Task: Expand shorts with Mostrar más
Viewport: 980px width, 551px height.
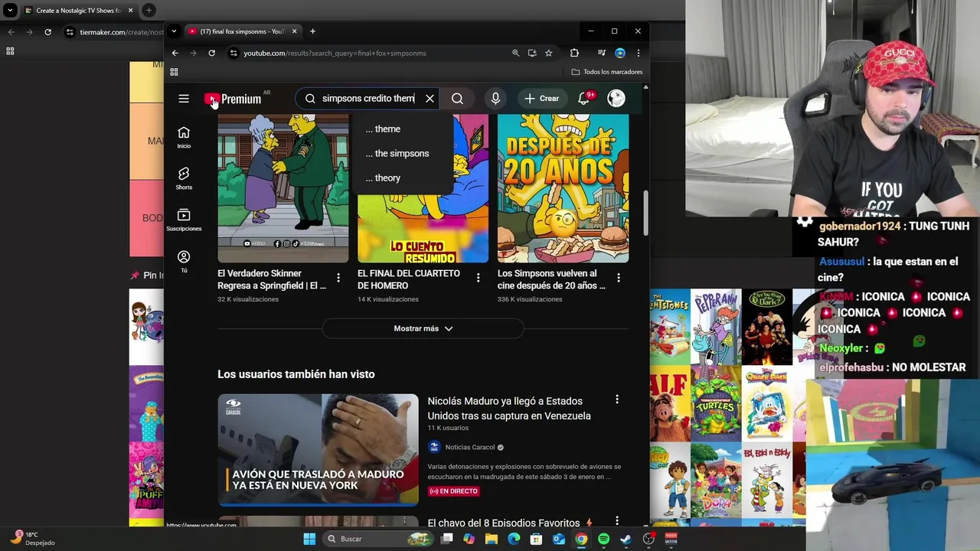Action: point(423,328)
